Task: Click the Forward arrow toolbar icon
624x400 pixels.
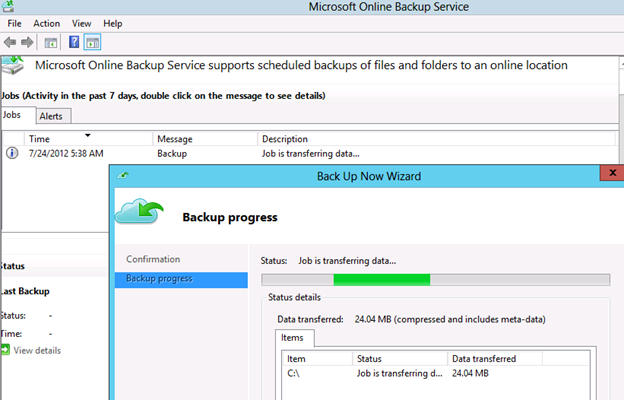Action: [27, 42]
